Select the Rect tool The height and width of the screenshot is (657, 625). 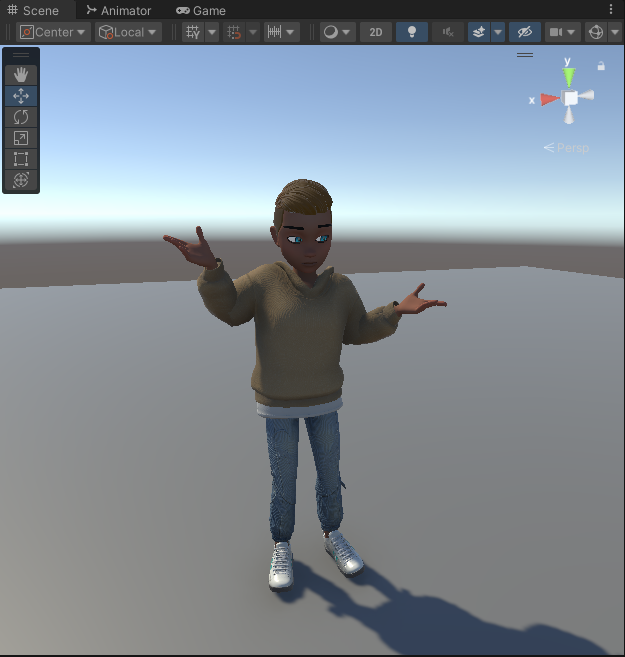pyautogui.click(x=21, y=159)
